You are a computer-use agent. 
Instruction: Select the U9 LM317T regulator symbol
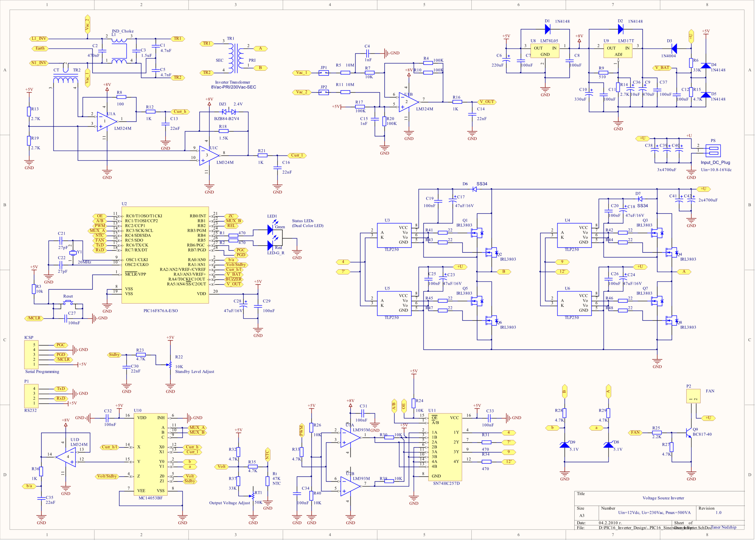coord(618,51)
